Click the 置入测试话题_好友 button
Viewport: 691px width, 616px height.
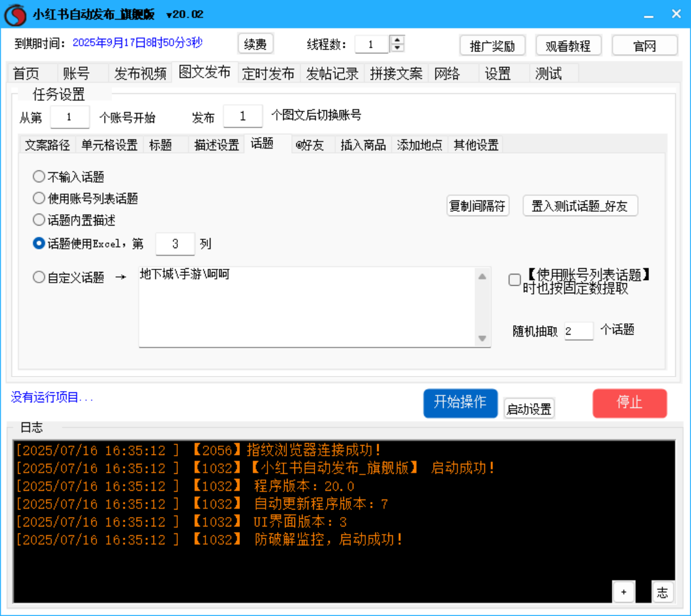pos(580,206)
